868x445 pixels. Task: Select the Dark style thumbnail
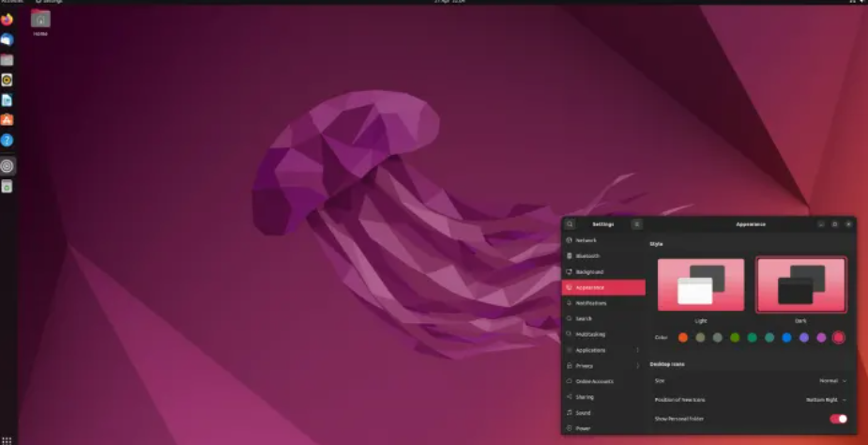[801, 284]
